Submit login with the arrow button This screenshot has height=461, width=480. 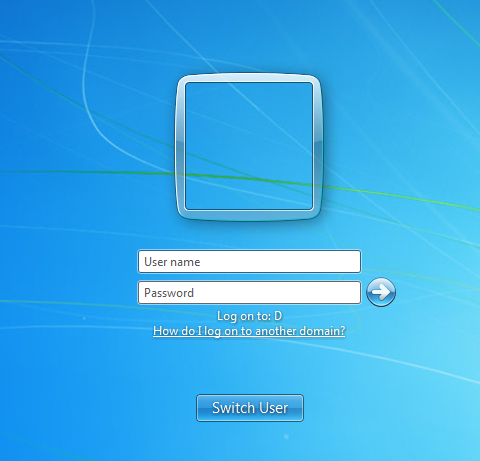tap(381, 292)
